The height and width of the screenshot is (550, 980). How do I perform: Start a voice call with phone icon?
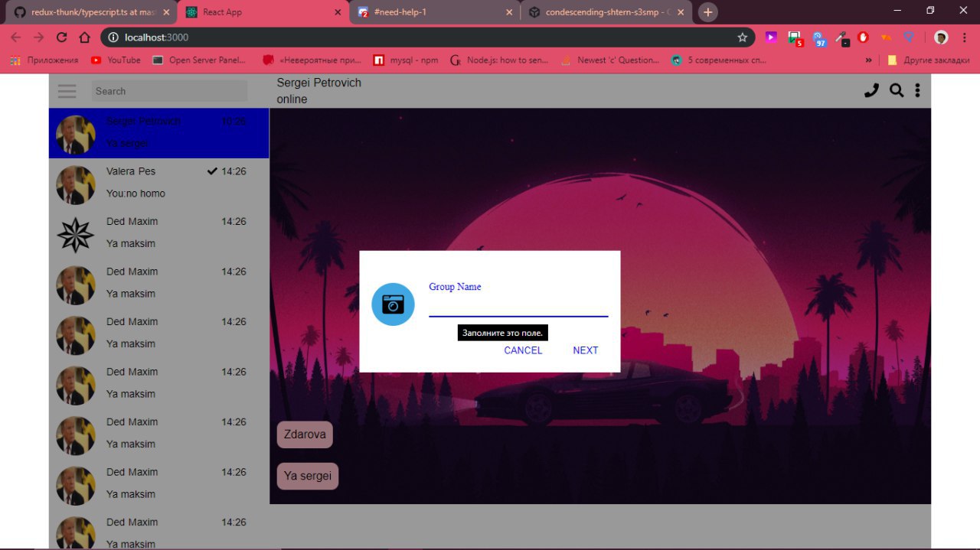871,90
